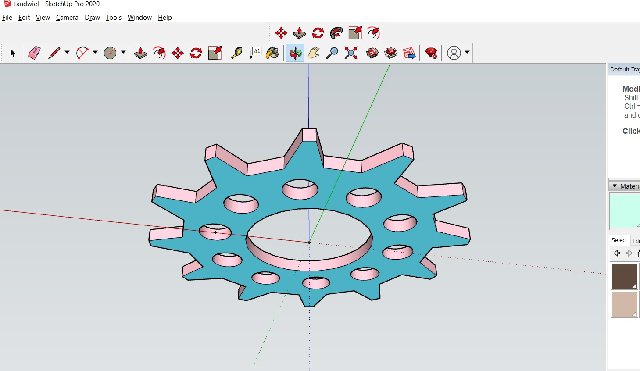The width and height of the screenshot is (640, 371).
Task: Open the Draw menu
Action: click(92, 18)
